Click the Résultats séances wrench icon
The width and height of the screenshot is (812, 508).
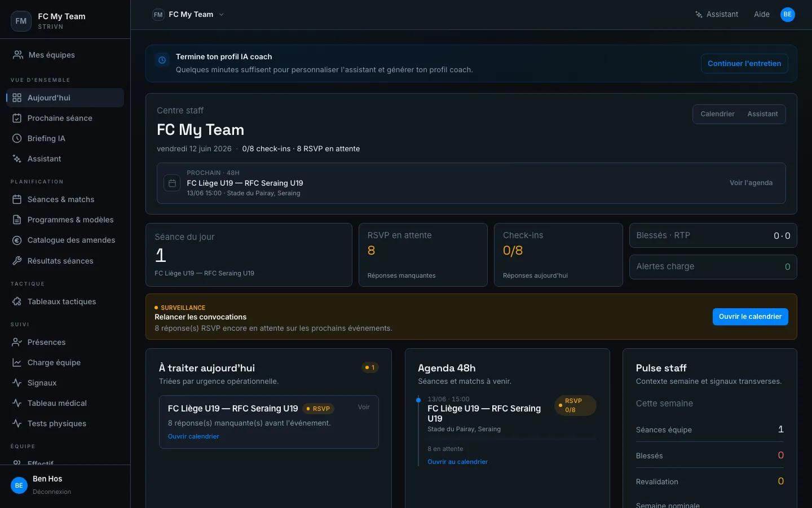coord(17,261)
